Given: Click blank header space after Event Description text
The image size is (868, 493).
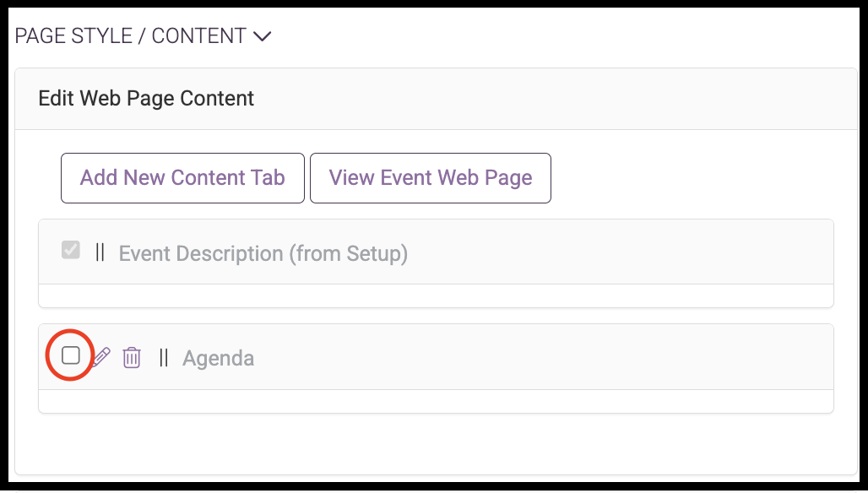Looking at the screenshot, I should [x=620, y=252].
